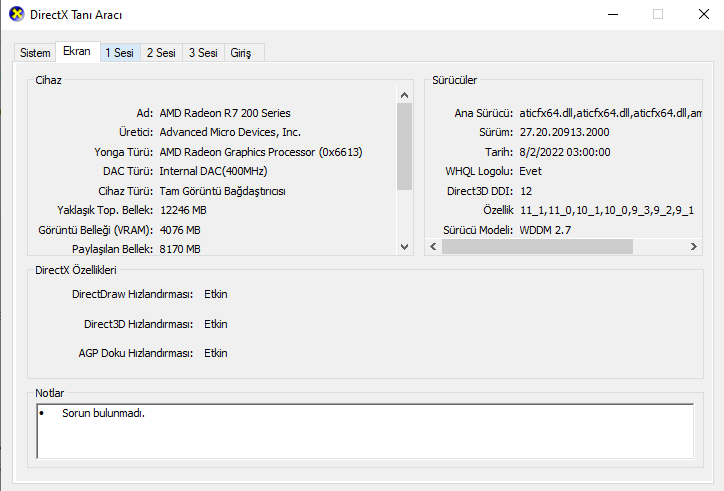The height and width of the screenshot is (491, 724).
Task: Open the 1 Sesi tab
Action: pyautogui.click(x=120, y=53)
